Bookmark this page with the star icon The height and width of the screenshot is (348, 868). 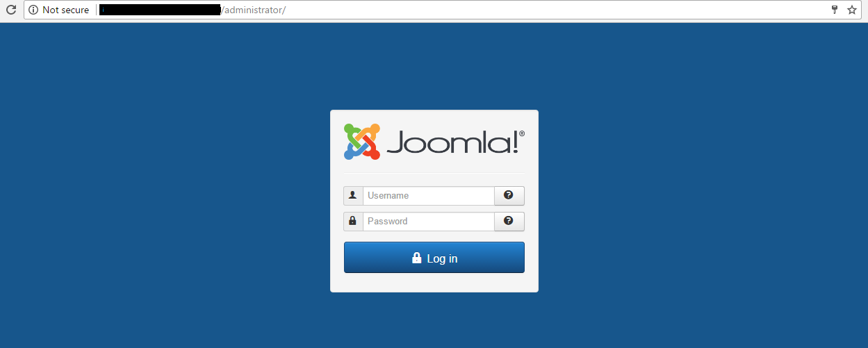(x=852, y=10)
